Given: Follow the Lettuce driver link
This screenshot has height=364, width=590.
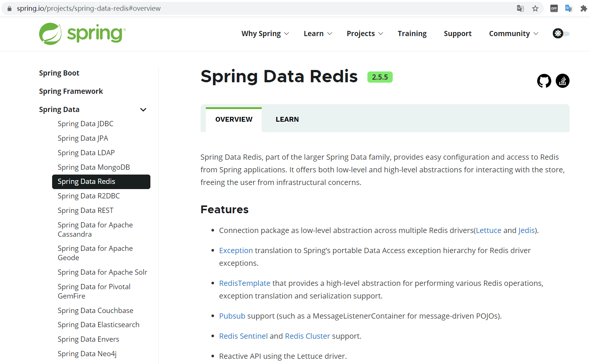Looking at the screenshot, I should click(488, 230).
